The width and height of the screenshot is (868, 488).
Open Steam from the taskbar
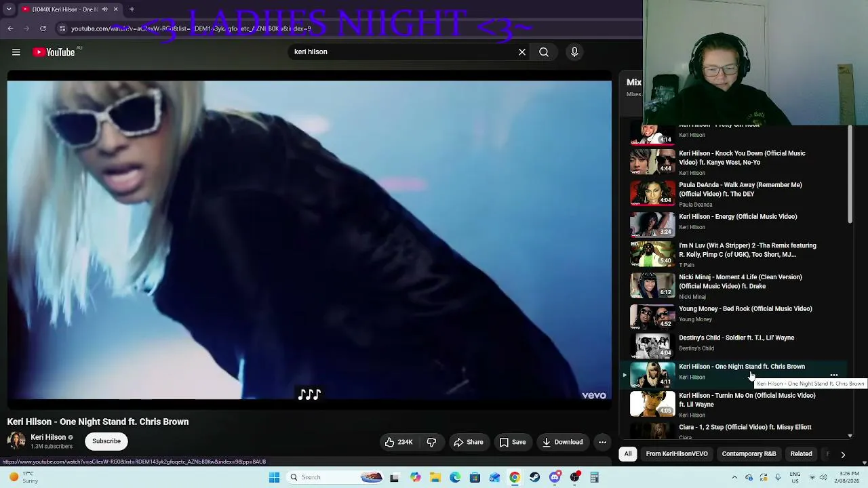coord(534,478)
